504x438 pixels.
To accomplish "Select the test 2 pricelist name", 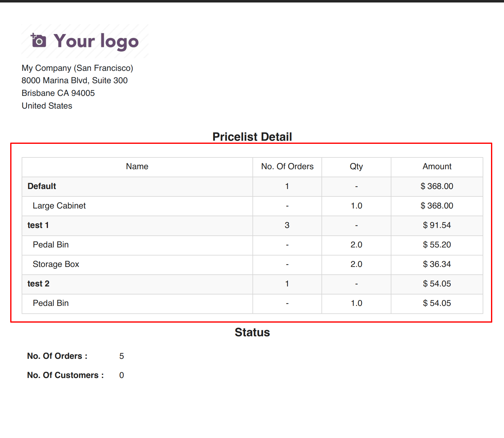I will 38,284.
